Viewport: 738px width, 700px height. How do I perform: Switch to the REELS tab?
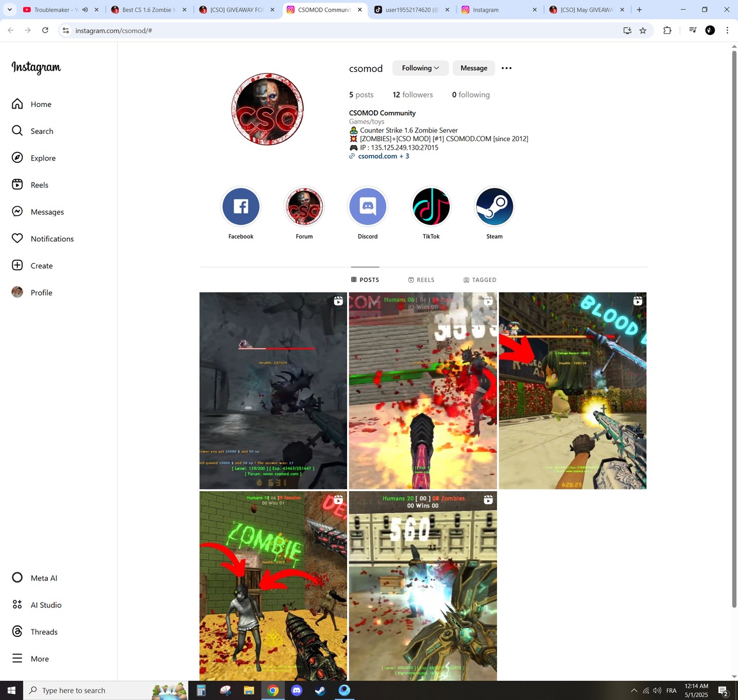pos(421,280)
